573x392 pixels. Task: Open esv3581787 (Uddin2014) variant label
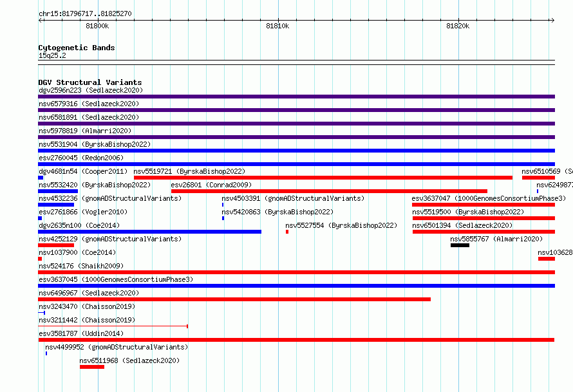coord(81,333)
